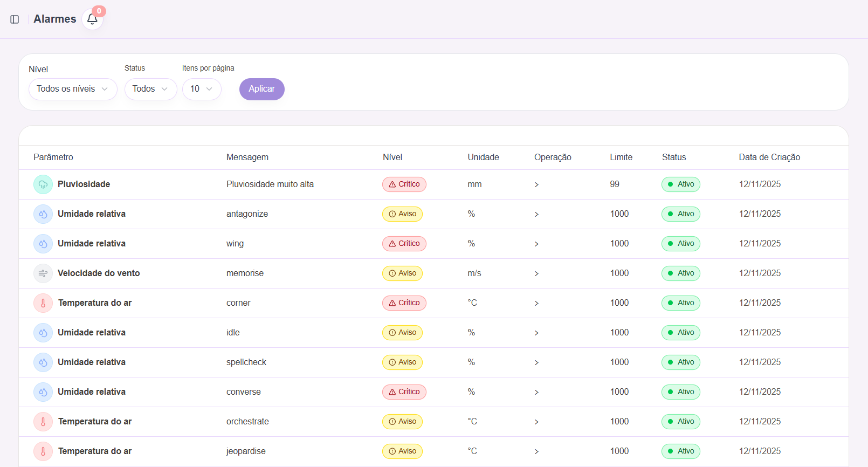Click humidity icon in wing row
Screen dimensions: 868x467
tap(43, 244)
